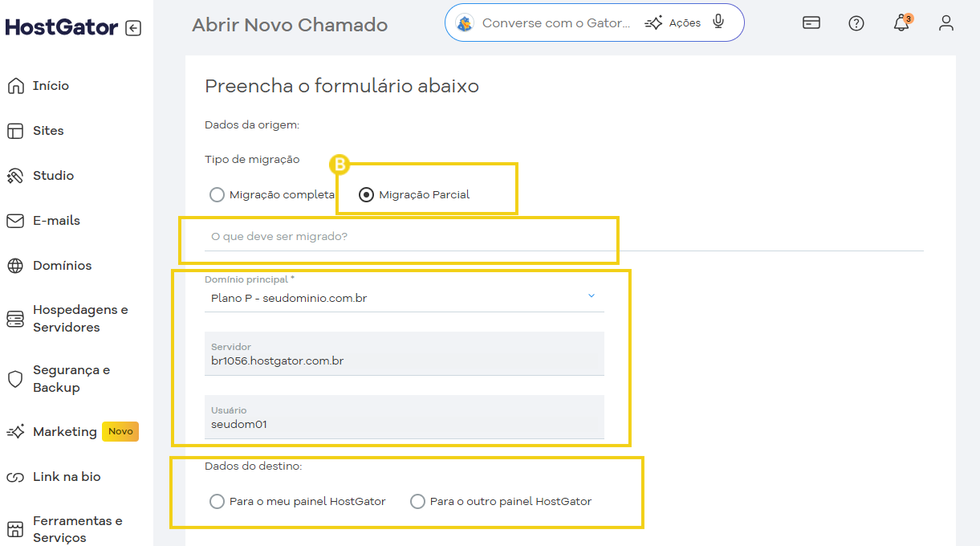Screen dimensions: 980x546
Task: Click the microphone icon in Gator search bar
Action: click(718, 22)
